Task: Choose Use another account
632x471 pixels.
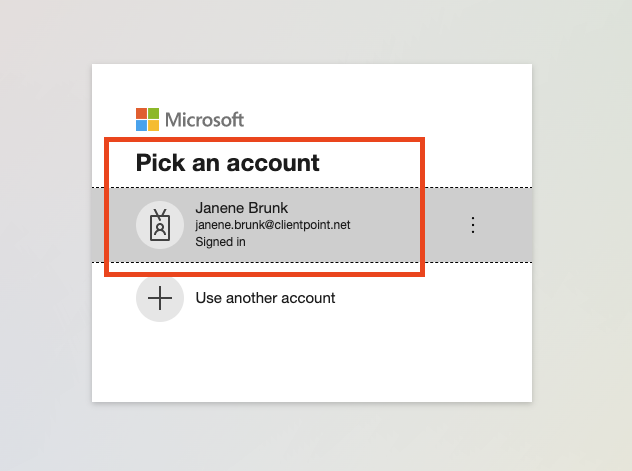Action: click(265, 298)
